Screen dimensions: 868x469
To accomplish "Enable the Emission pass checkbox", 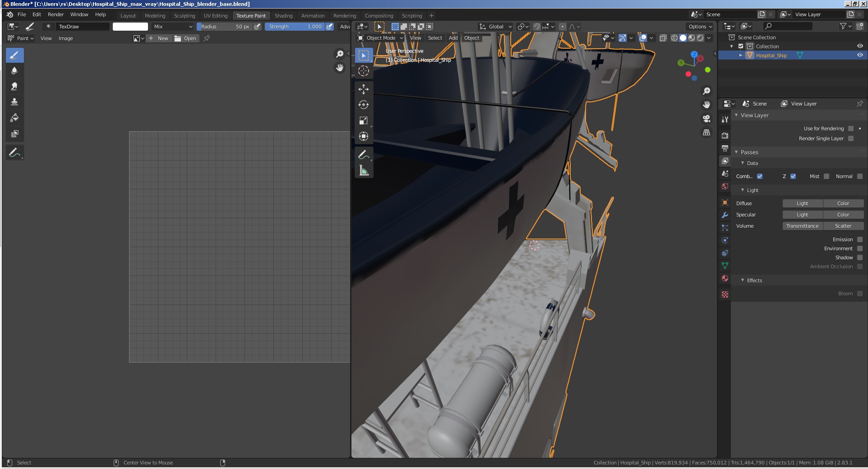I will (860, 239).
